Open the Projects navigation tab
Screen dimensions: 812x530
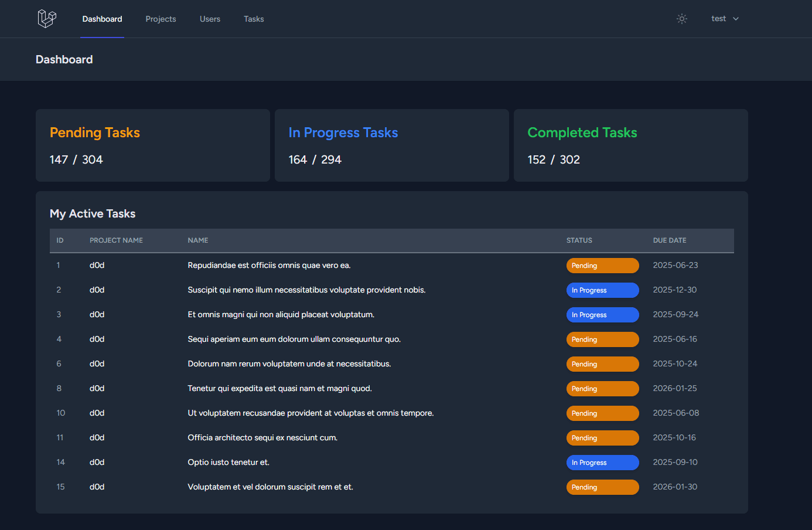161,19
